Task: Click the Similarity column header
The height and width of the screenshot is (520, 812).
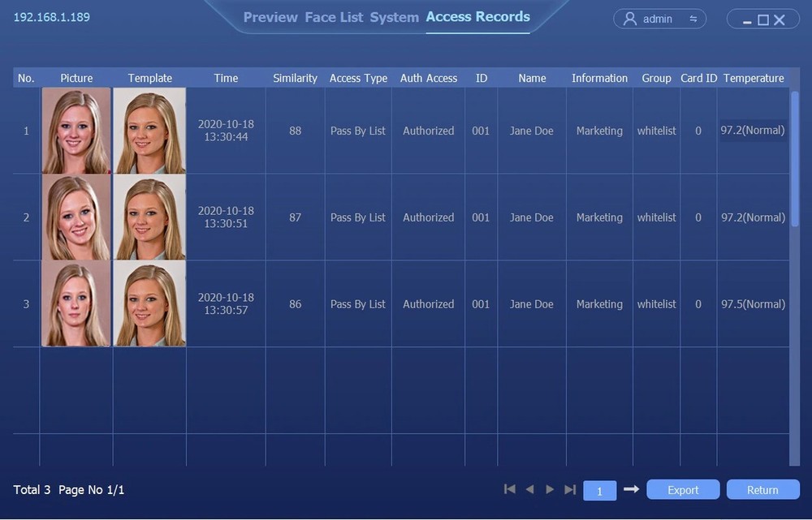Action: click(296, 78)
